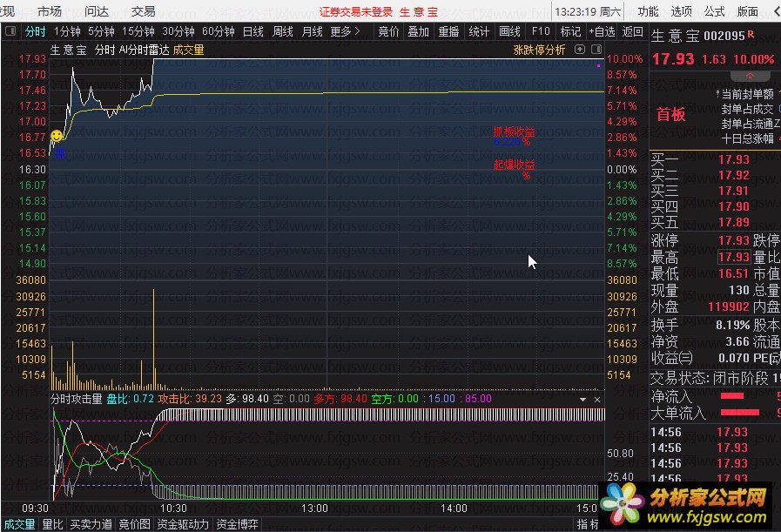Click the 买一 price 17.93
The height and width of the screenshot is (532, 781).
pos(734,159)
